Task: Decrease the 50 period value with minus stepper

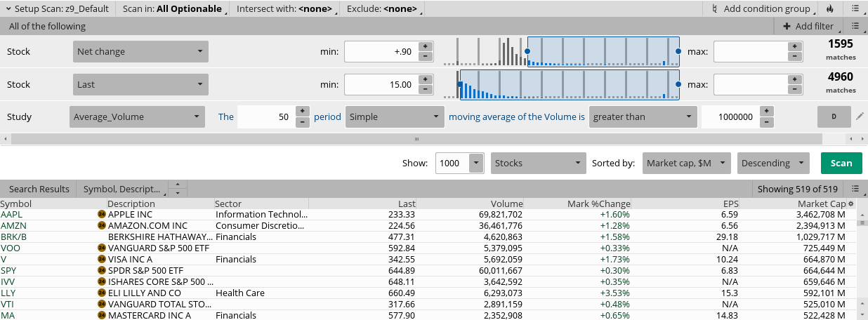Action: point(302,121)
